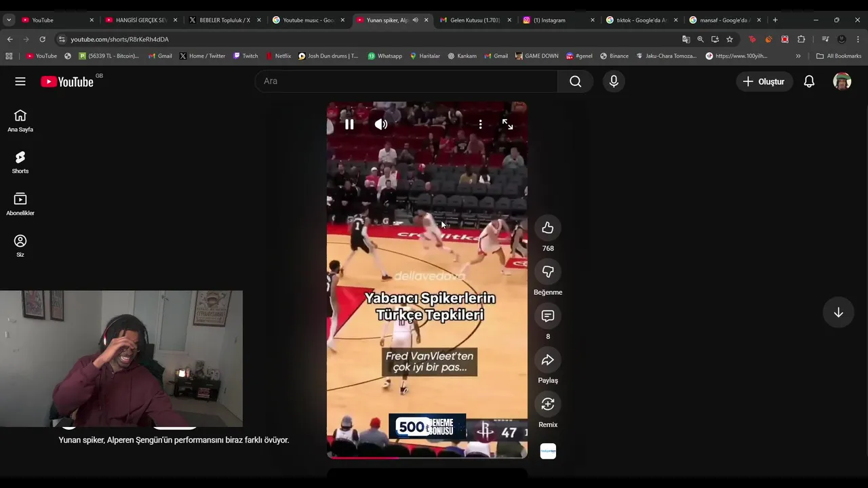Open the Home / Twitter bookmark
The image size is (868, 488).
pyautogui.click(x=203, y=56)
